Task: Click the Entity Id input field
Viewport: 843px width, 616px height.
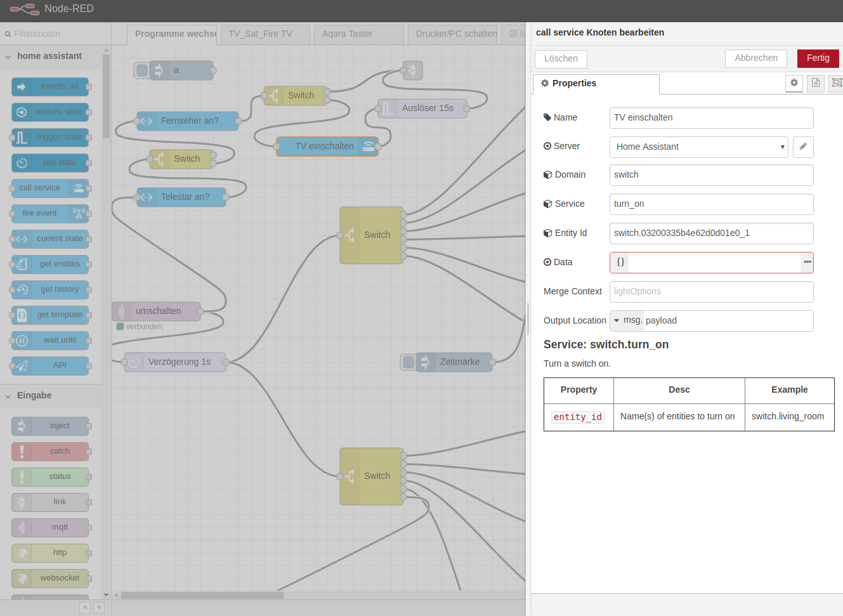Action: (x=711, y=233)
